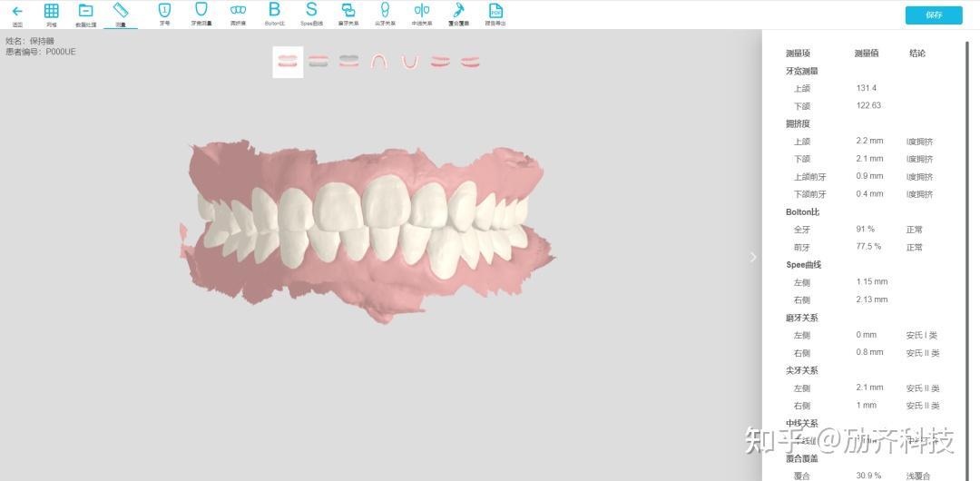The width and height of the screenshot is (980, 481).
Task: Select upper arch occlusal view thumbnail
Action: 379,62
